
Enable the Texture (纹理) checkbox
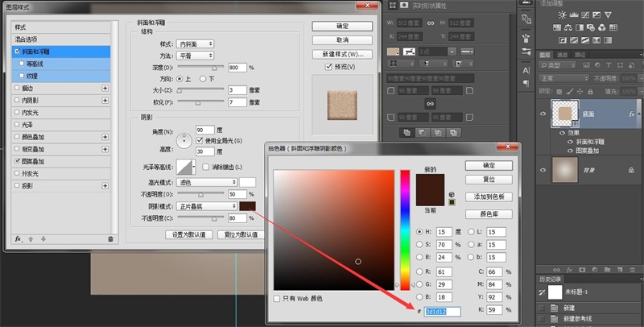pos(22,76)
